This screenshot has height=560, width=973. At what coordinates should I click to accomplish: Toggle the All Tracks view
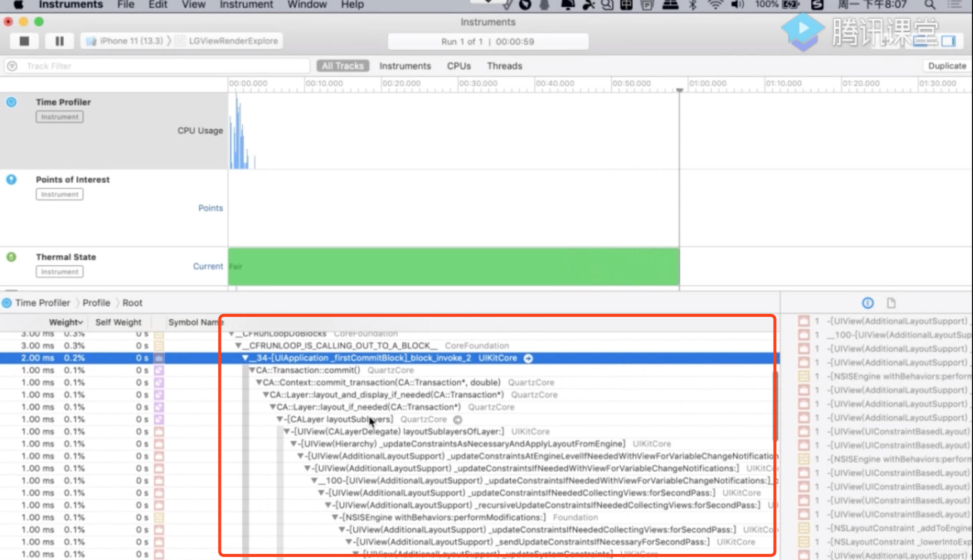tap(342, 66)
